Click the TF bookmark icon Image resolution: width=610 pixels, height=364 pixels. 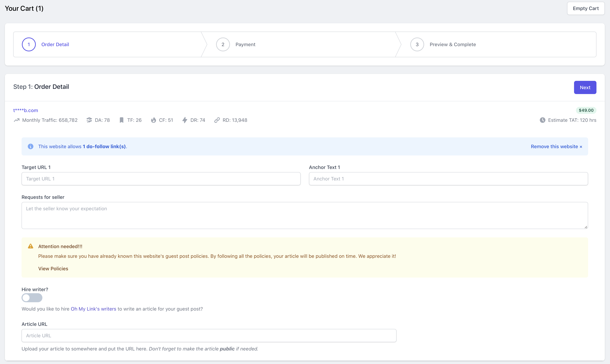[x=122, y=120]
